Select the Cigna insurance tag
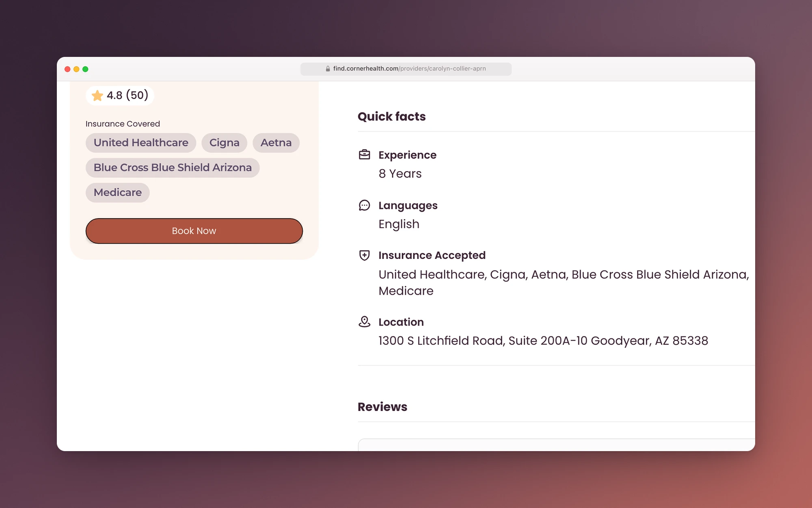Viewport: 812px width, 508px height. pyautogui.click(x=224, y=143)
